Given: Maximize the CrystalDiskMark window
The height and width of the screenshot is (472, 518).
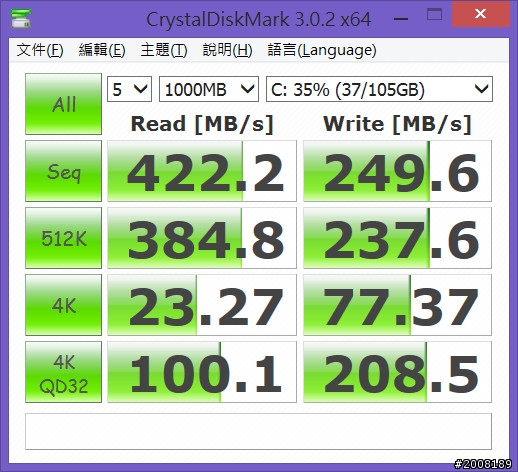Looking at the screenshot, I should point(434,15).
